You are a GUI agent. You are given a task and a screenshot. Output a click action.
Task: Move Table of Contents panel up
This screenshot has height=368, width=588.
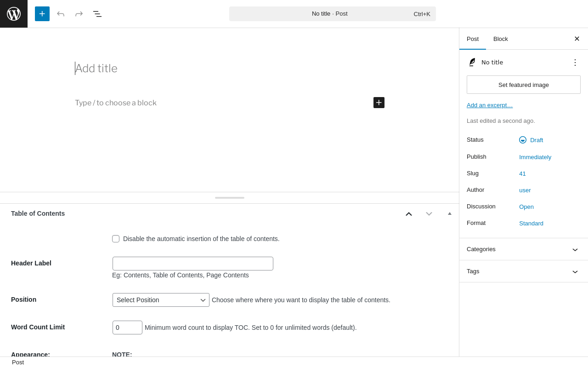409,214
